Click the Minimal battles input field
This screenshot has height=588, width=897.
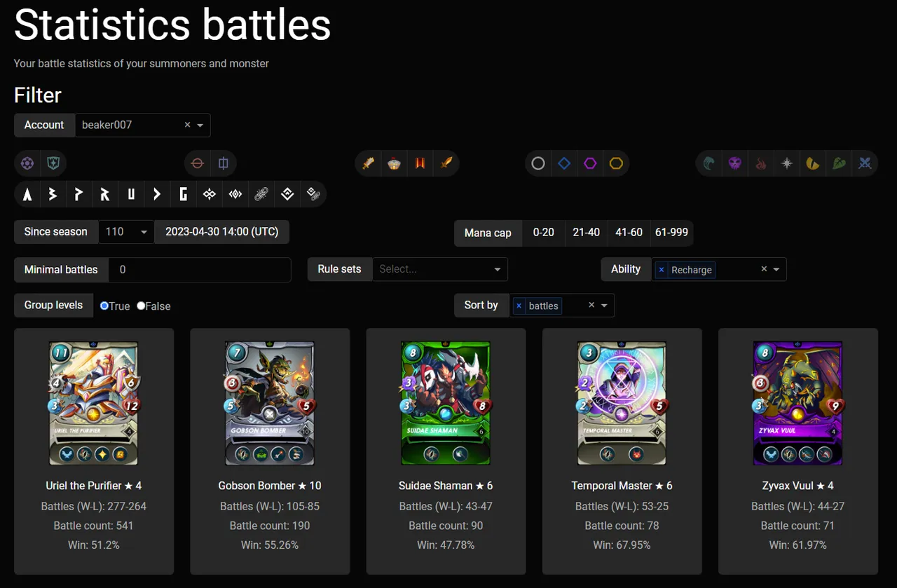click(x=200, y=269)
